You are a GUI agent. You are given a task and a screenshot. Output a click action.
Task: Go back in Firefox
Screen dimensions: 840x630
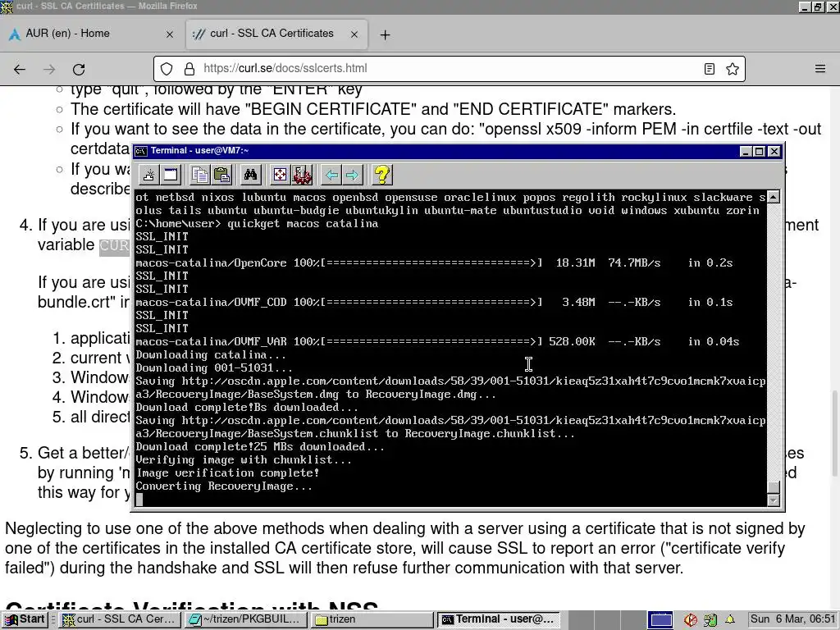[x=20, y=69]
